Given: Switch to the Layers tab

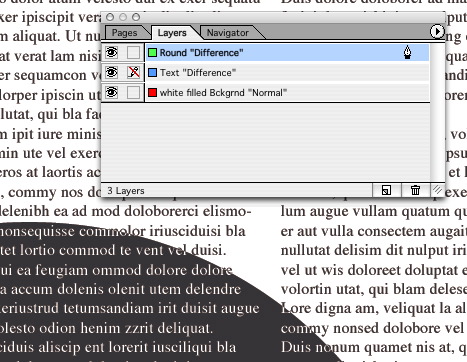Looking at the screenshot, I should (x=172, y=33).
